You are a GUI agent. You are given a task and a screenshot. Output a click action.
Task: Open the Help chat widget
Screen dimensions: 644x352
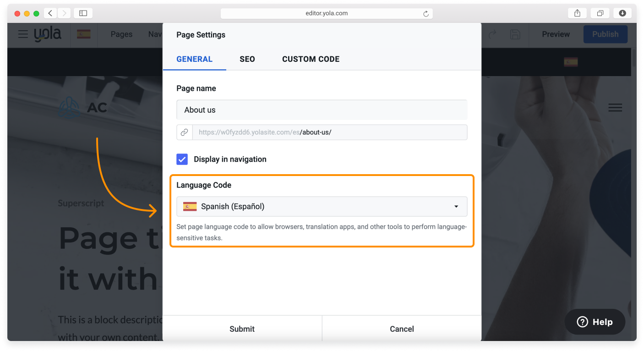(595, 322)
